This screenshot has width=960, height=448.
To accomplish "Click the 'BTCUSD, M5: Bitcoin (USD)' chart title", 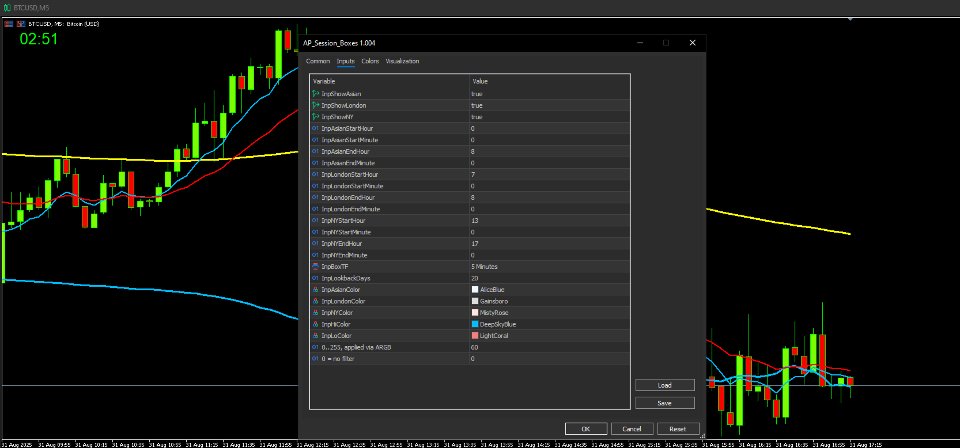I will pyautogui.click(x=64, y=23).
